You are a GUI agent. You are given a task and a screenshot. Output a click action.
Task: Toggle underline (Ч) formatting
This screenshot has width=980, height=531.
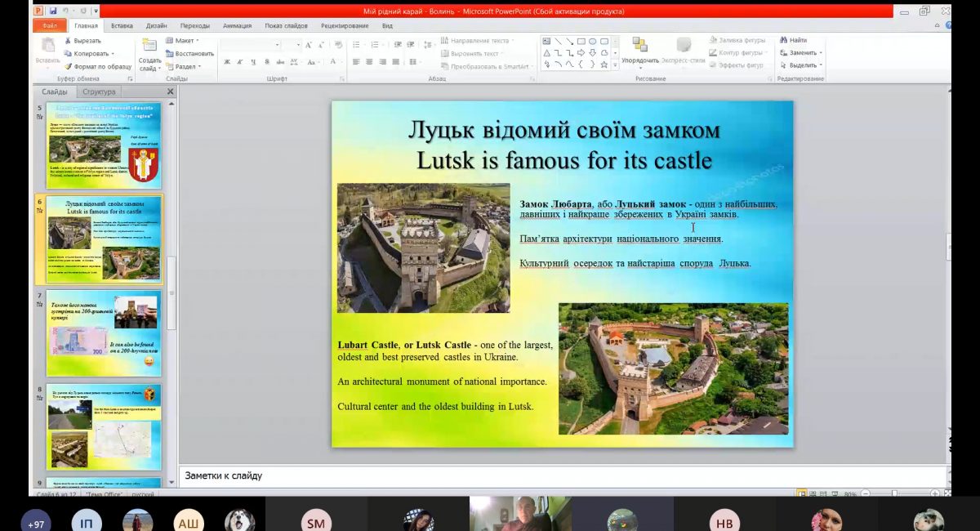tap(254, 62)
